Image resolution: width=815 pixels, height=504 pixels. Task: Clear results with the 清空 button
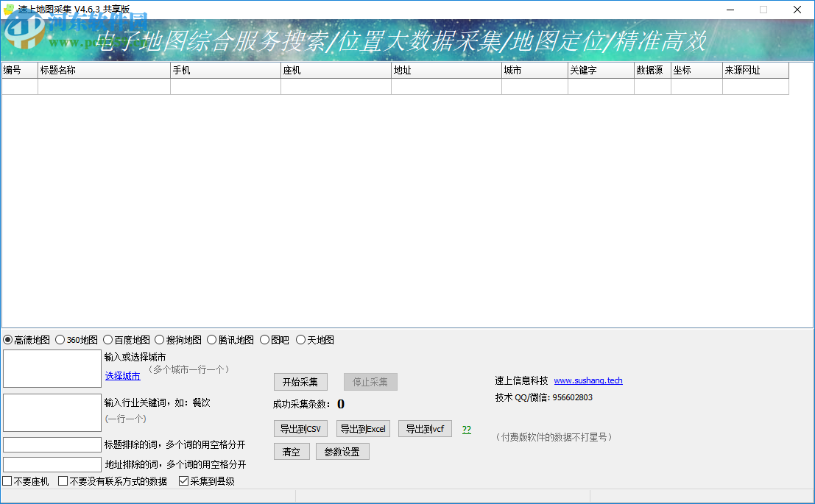[291, 451]
